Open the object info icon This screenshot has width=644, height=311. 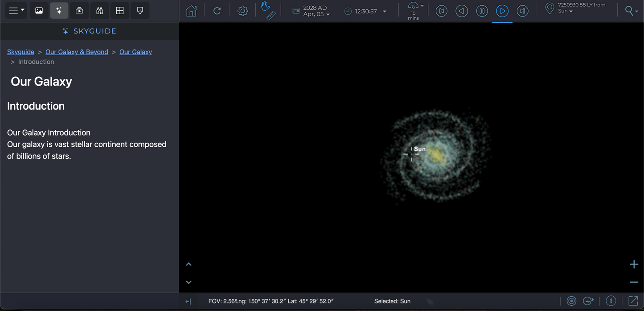click(611, 301)
